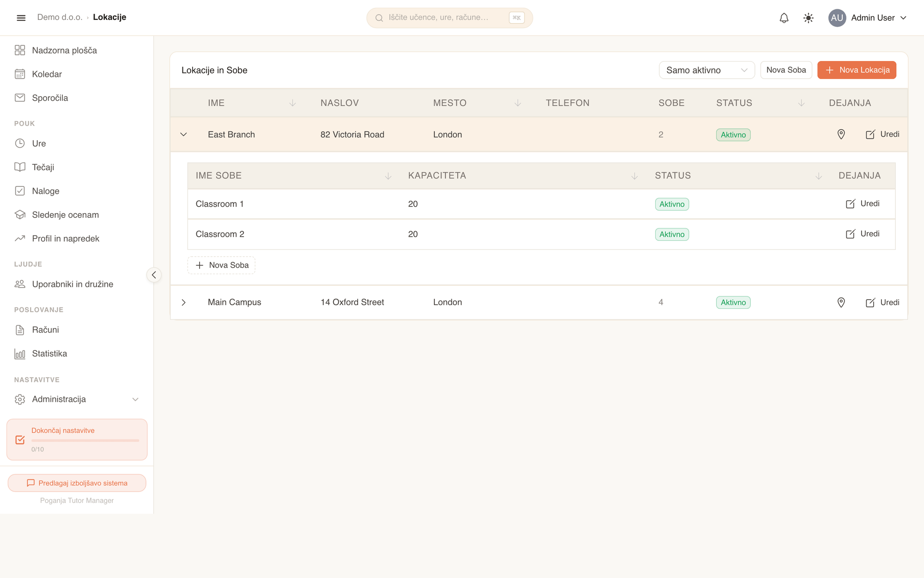Open the Dokončaj nastavitve setup card

pos(77,440)
